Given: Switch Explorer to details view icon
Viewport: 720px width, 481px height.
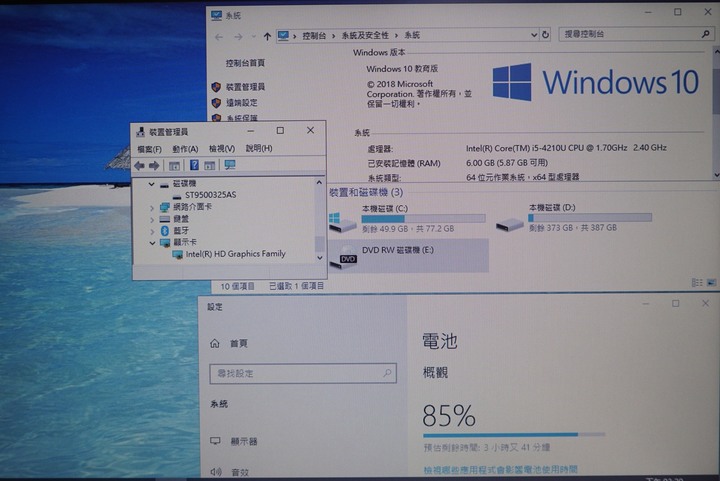Looking at the screenshot, I should pyautogui.click(x=697, y=283).
